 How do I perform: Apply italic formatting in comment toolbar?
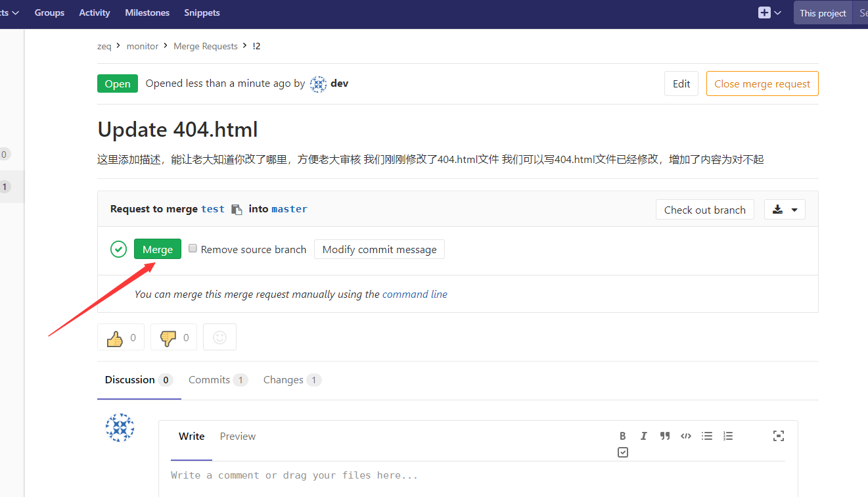(x=643, y=435)
